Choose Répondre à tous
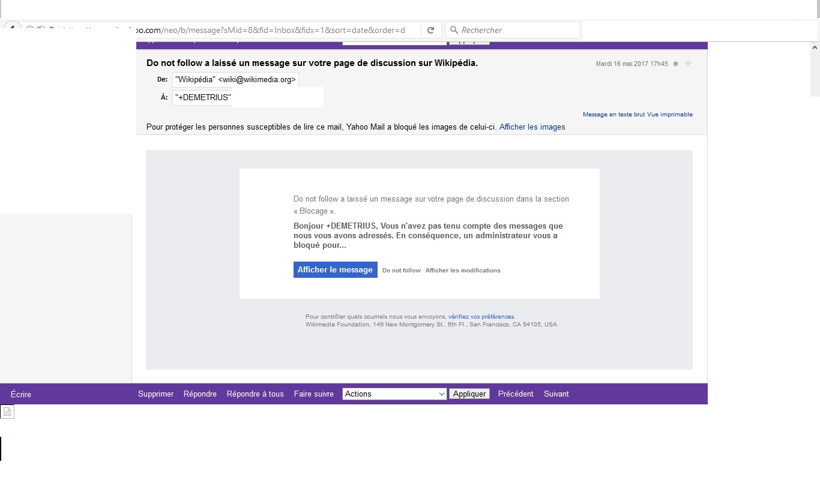This screenshot has height=504, width=820. pyautogui.click(x=255, y=394)
